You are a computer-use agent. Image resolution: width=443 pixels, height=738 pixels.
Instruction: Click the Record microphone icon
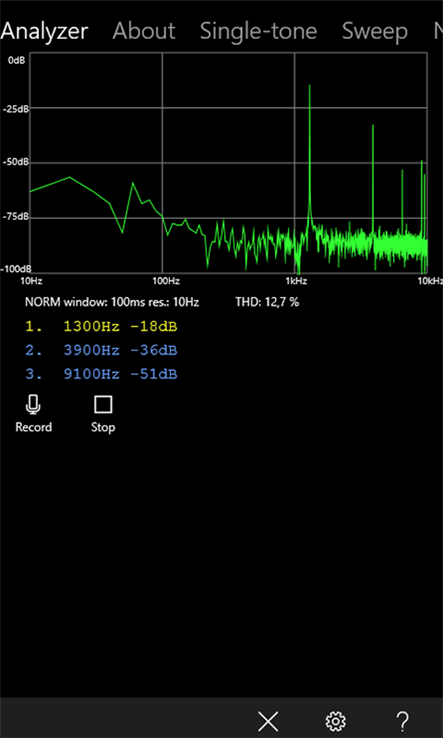coord(33,404)
